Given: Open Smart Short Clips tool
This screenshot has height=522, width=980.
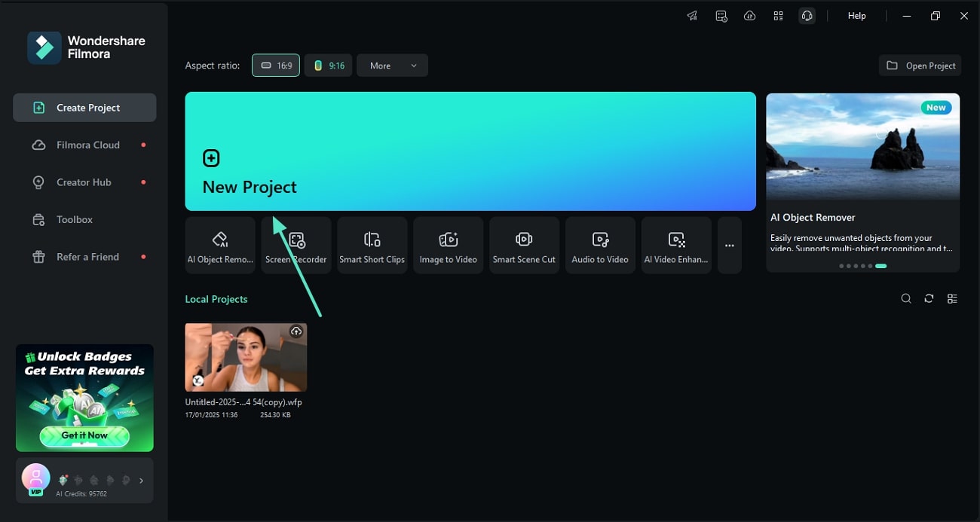Looking at the screenshot, I should (372, 245).
